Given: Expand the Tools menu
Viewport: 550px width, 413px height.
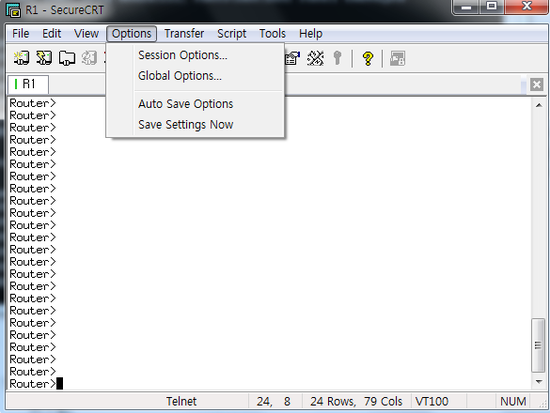Looking at the screenshot, I should click(x=272, y=34).
